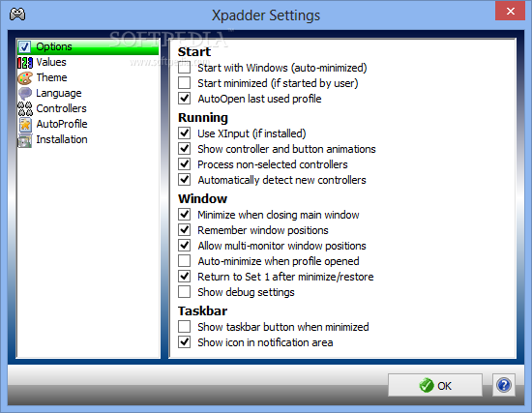Confirm settings with the OK button

[x=435, y=385]
